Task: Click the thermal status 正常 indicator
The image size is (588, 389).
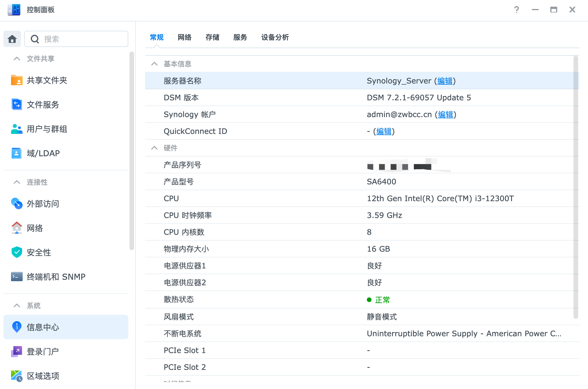Action: 378,300
